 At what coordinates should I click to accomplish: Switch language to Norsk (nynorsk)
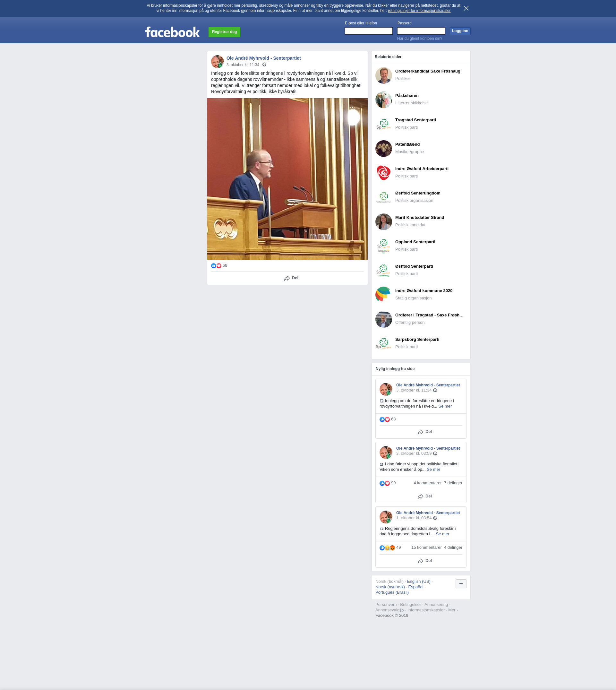coord(390,587)
